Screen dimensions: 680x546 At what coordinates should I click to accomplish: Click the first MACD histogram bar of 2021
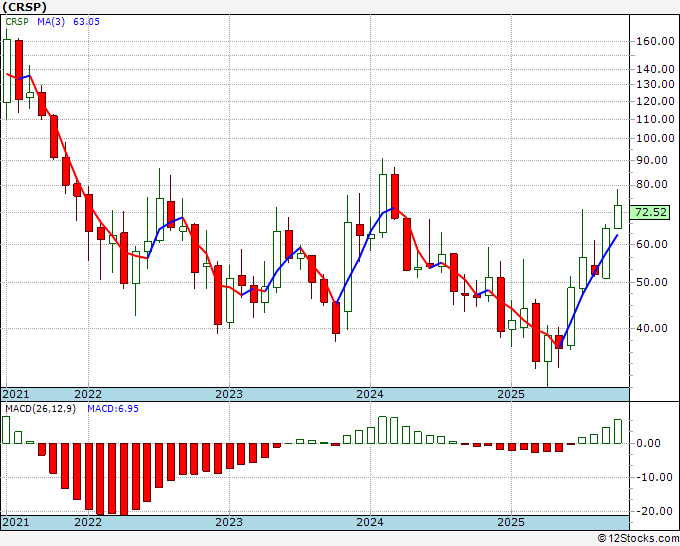pyautogui.click(x=6, y=430)
